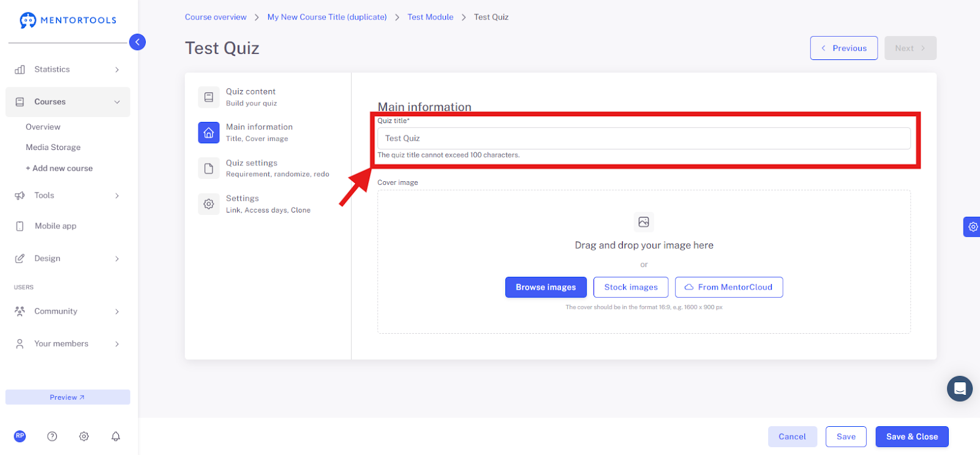Switch to Quiz settings tab

[277, 168]
